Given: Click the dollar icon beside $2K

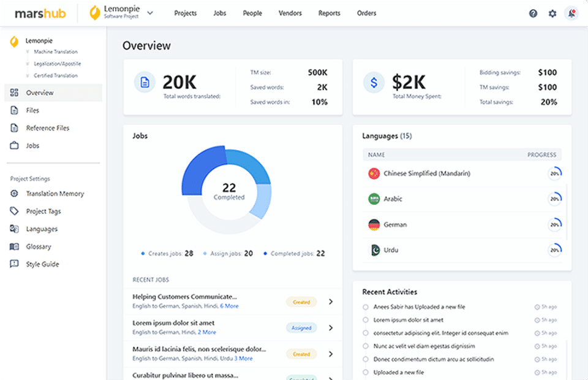Looking at the screenshot, I should pyautogui.click(x=374, y=82).
